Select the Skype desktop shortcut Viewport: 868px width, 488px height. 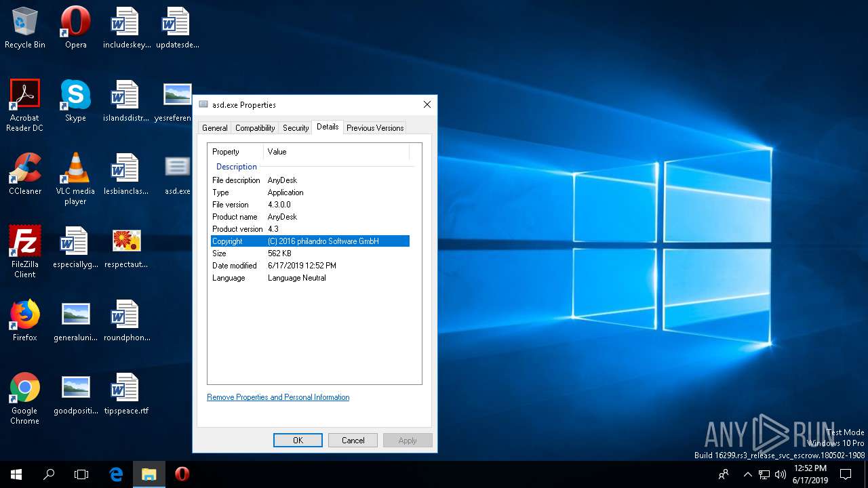pos(75,101)
